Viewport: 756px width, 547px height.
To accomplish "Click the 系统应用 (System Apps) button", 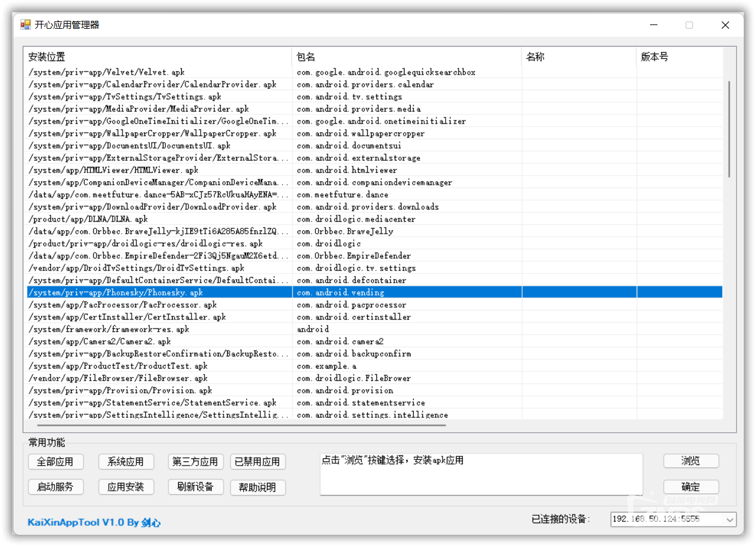I will pyautogui.click(x=126, y=462).
